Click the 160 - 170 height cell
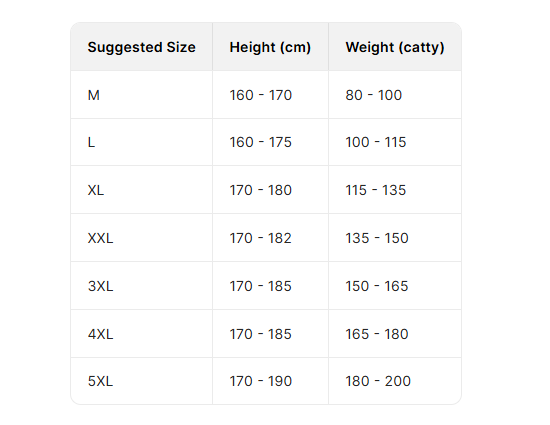The image size is (550, 425). pyautogui.click(x=270, y=95)
